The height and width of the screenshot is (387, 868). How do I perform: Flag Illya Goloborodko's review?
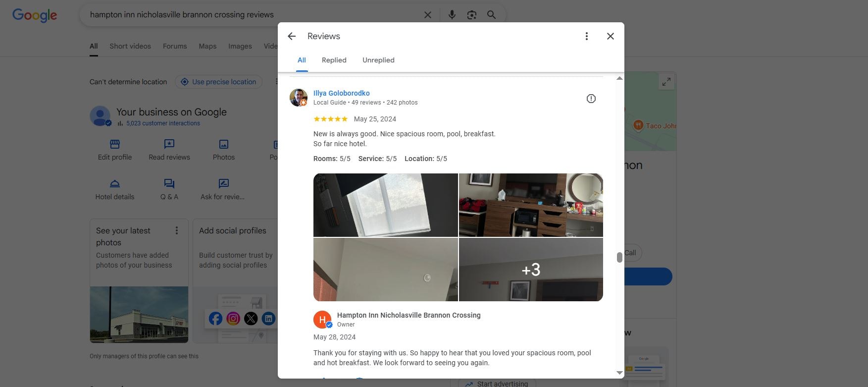tap(591, 99)
